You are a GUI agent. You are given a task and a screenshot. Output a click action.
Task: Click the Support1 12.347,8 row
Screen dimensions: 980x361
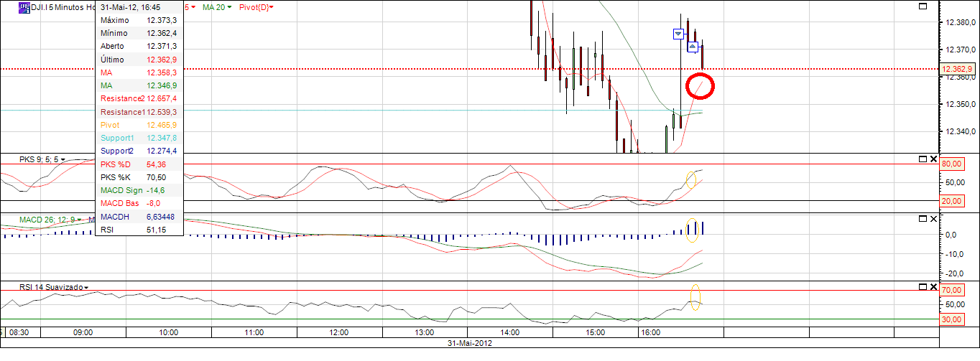click(x=139, y=138)
